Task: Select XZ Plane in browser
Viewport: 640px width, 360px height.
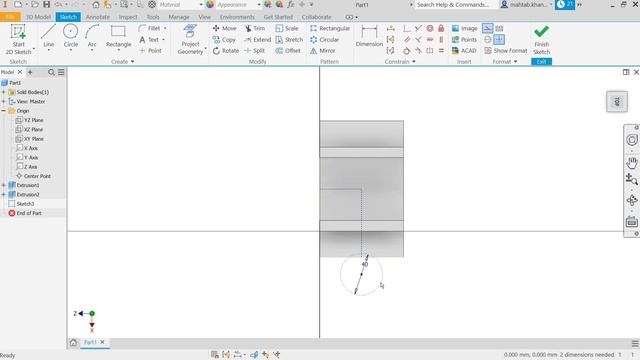Action: point(29,129)
